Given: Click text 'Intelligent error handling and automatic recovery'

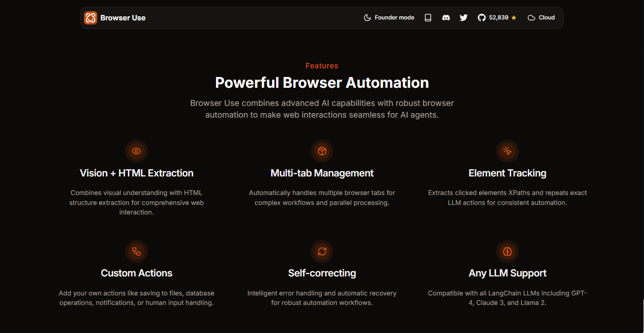Looking at the screenshot, I should (322, 293).
